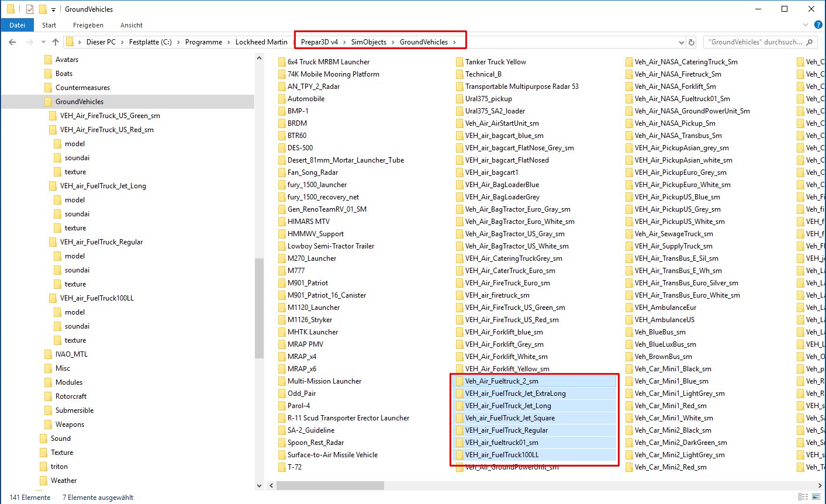Open the recent locations dropdown arrow

43,42
